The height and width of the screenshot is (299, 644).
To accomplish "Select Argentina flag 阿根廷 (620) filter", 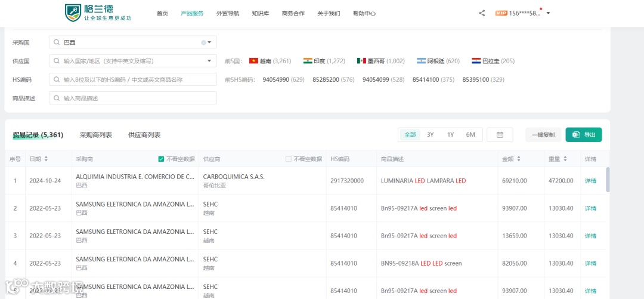I will tap(438, 61).
